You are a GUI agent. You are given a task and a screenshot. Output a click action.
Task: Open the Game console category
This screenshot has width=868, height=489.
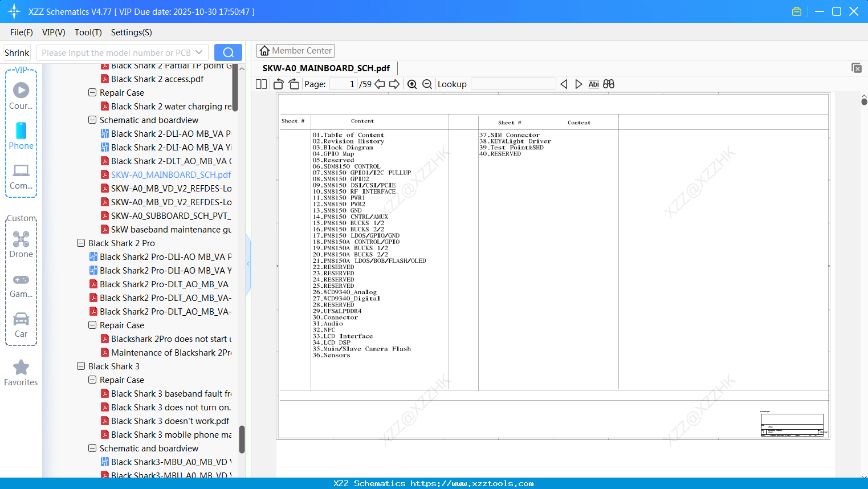pyautogui.click(x=21, y=285)
